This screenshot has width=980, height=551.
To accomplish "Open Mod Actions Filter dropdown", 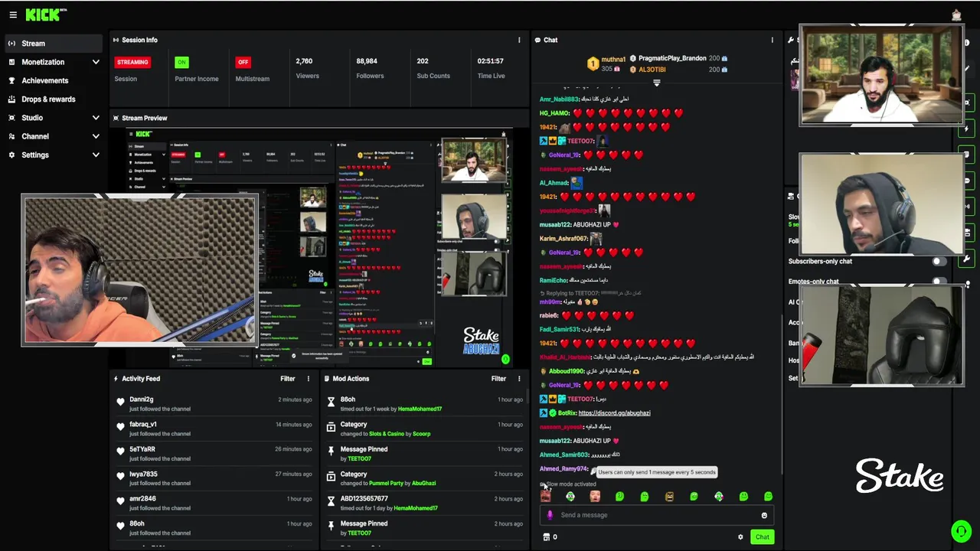I will point(498,378).
